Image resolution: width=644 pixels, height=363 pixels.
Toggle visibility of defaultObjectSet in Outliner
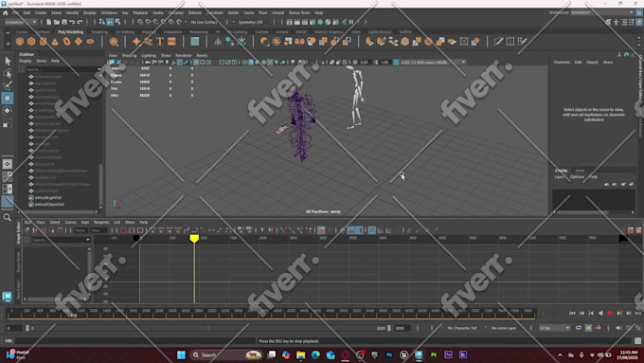click(31, 205)
